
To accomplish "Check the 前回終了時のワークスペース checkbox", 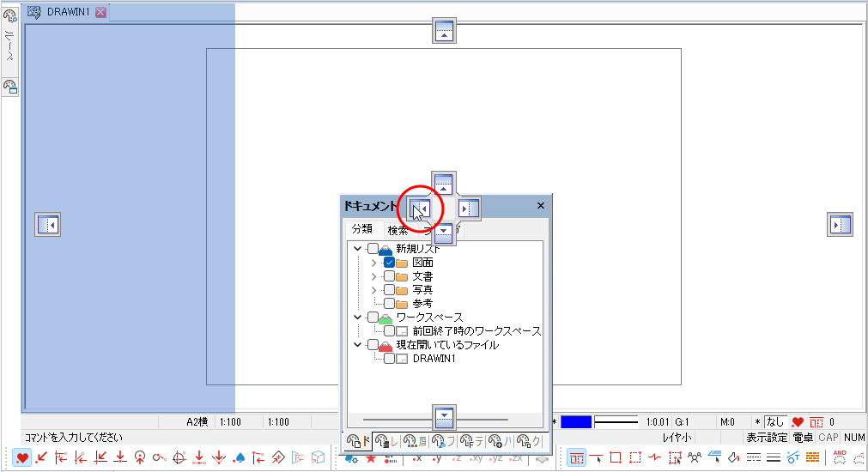I will pos(389,331).
